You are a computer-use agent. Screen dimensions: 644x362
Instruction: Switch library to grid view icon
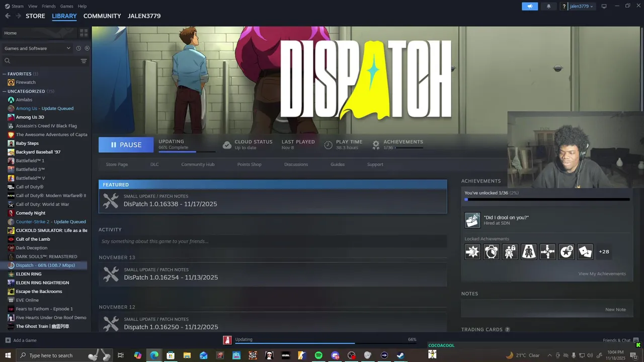[x=84, y=33]
